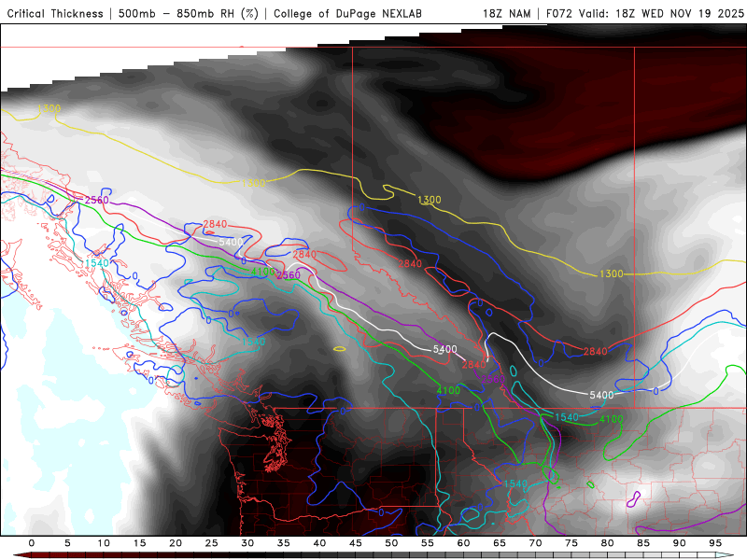The height and width of the screenshot is (560, 747).
Task: Select the colorbar tick label "50"
Action: tap(391, 543)
